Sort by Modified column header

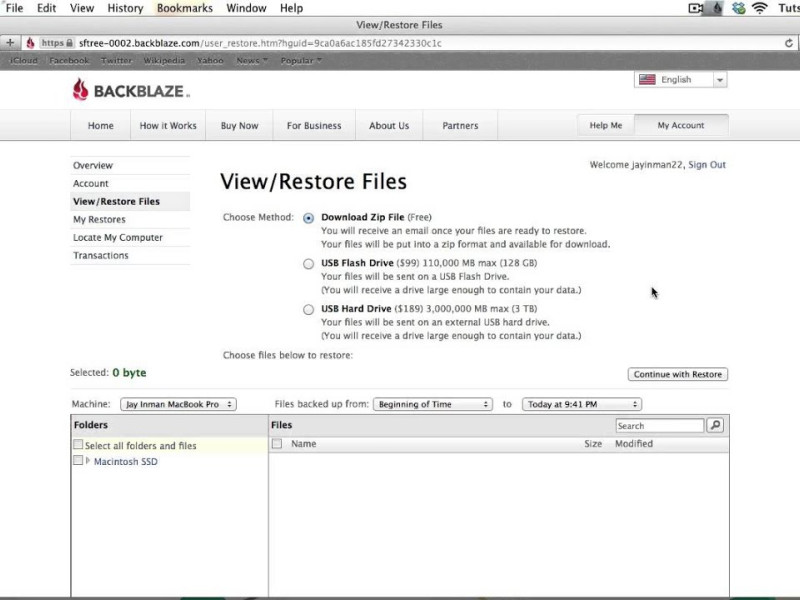pos(634,444)
